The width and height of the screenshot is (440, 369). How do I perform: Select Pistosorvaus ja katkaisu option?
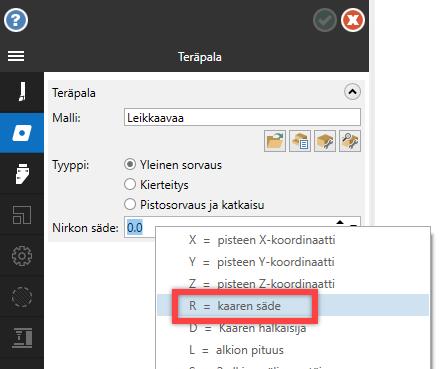click(x=130, y=204)
